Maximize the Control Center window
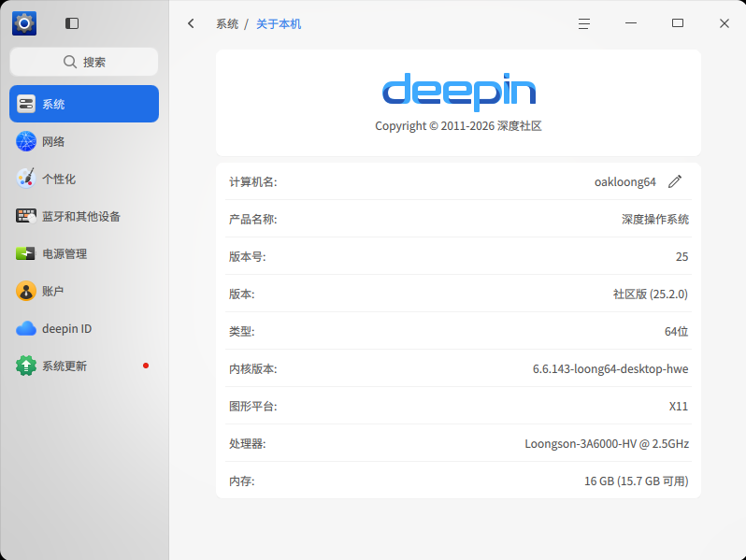746x560 pixels. click(678, 22)
